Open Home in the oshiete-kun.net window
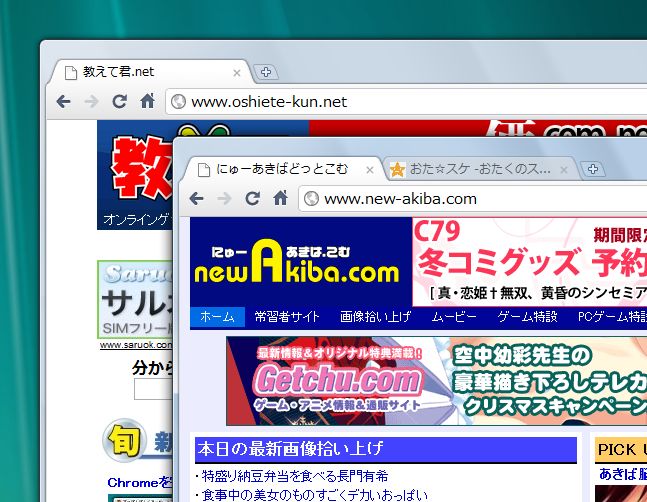Screen dimensions: 647x502 147,101
